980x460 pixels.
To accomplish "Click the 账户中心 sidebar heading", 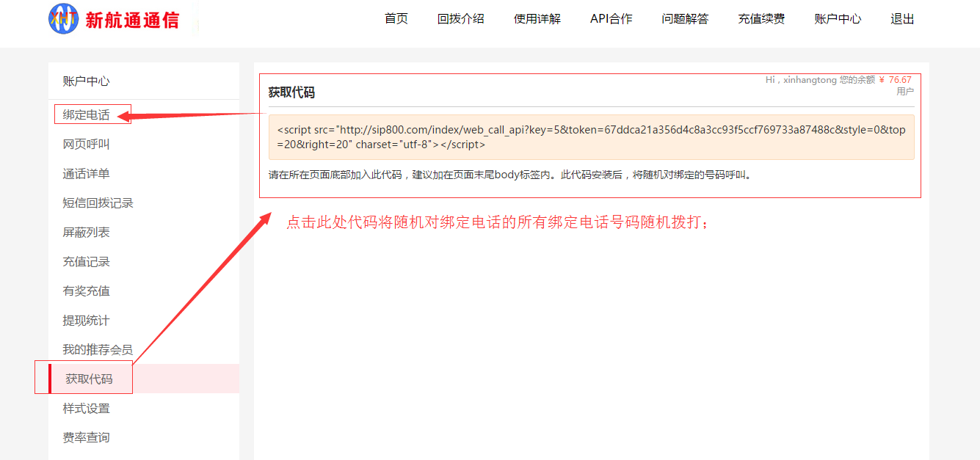I will pyautogui.click(x=86, y=81).
